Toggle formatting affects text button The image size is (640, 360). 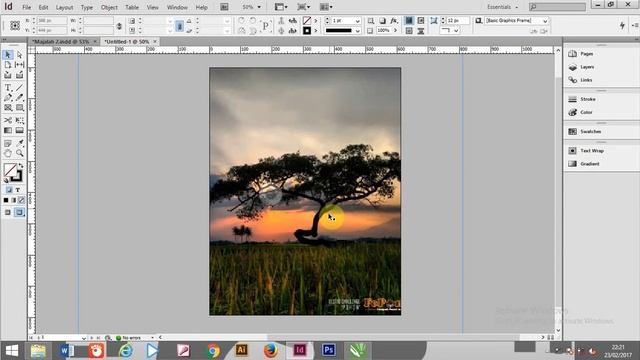coord(18,190)
